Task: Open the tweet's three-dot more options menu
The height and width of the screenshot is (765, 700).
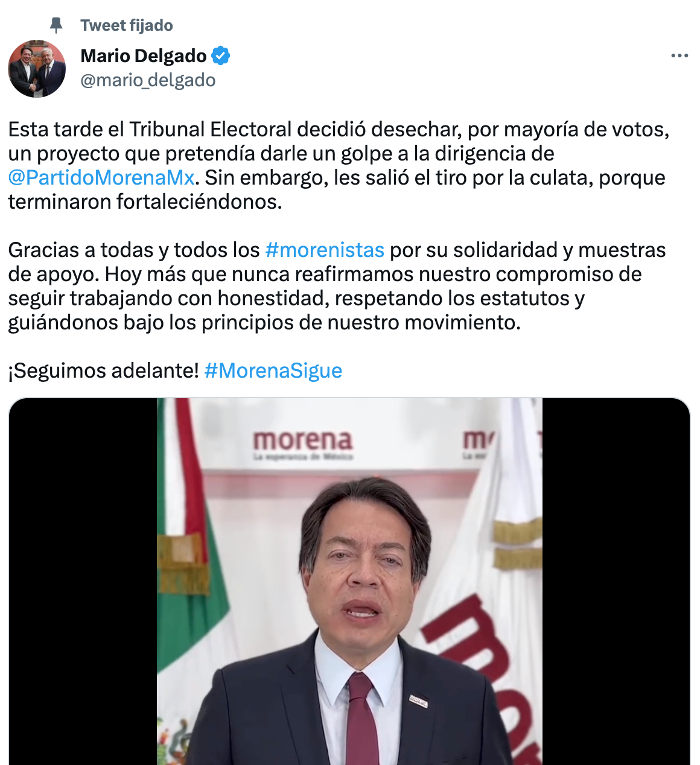Action: click(679, 56)
